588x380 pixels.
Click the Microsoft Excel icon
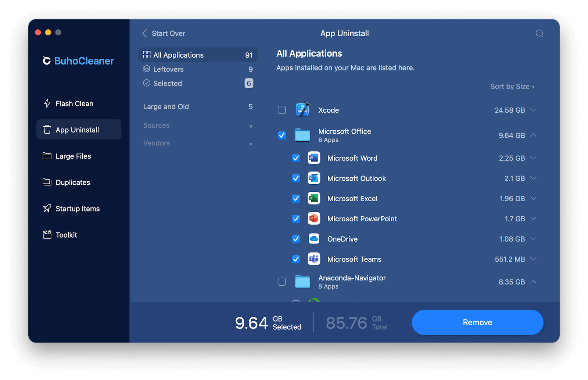pos(313,199)
